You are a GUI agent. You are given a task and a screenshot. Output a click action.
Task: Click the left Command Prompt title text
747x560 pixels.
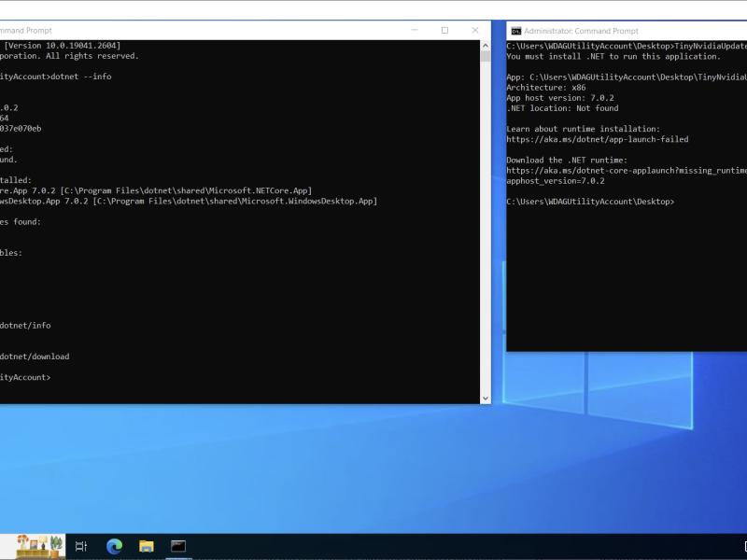click(x=26, y=31)
